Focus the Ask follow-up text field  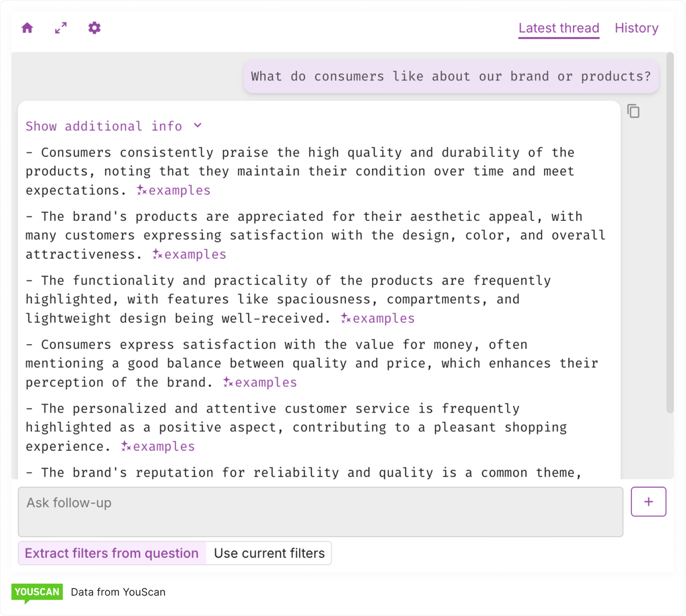pyautogui.click(x=320, y=511)
